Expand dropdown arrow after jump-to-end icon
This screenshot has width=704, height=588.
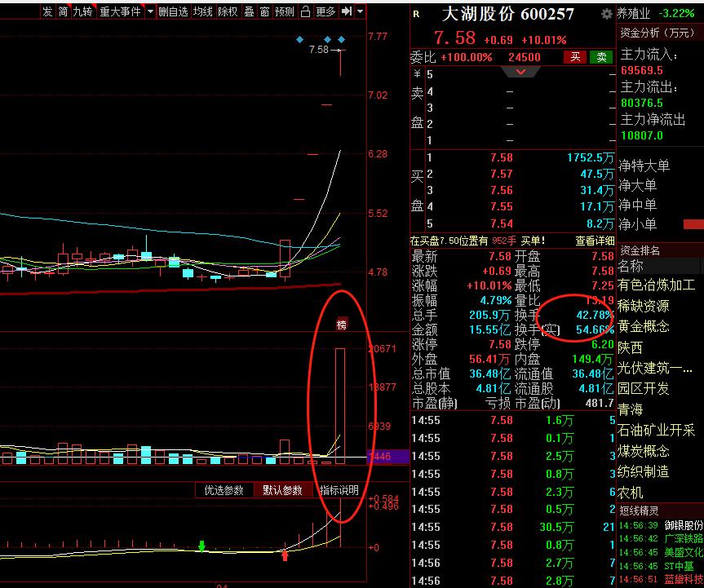point(360,11)
